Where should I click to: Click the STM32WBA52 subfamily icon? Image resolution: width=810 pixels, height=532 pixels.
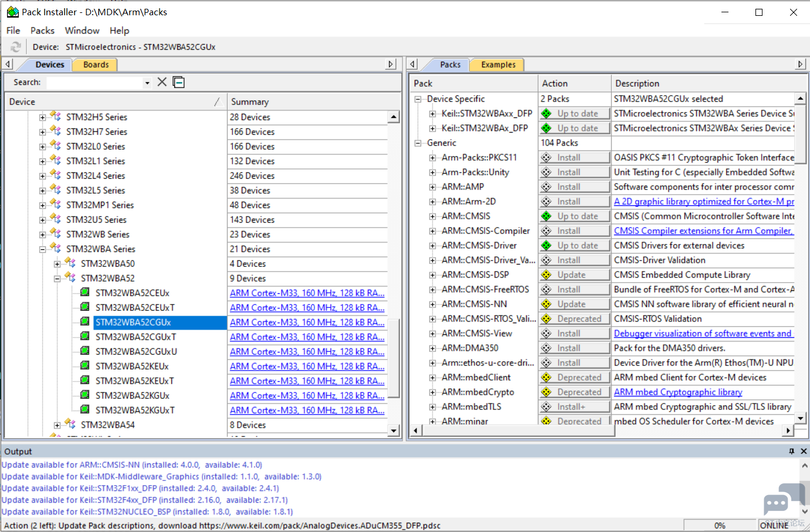pos(70,277)
